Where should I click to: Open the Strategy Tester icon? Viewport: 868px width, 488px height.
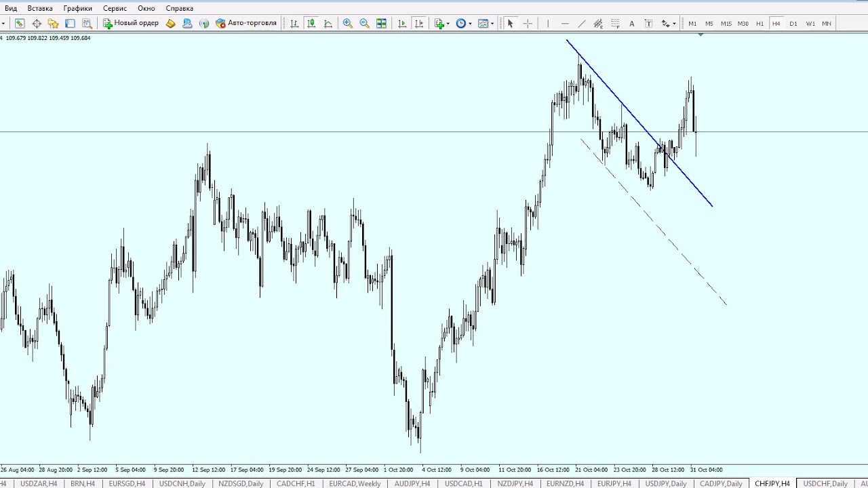tap(87, 23)
